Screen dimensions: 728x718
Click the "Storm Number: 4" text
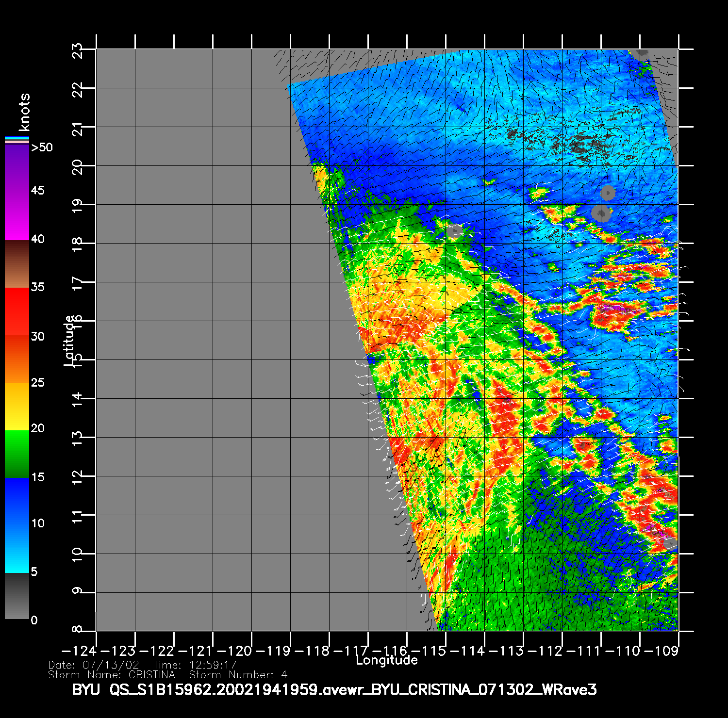[238, 675]
